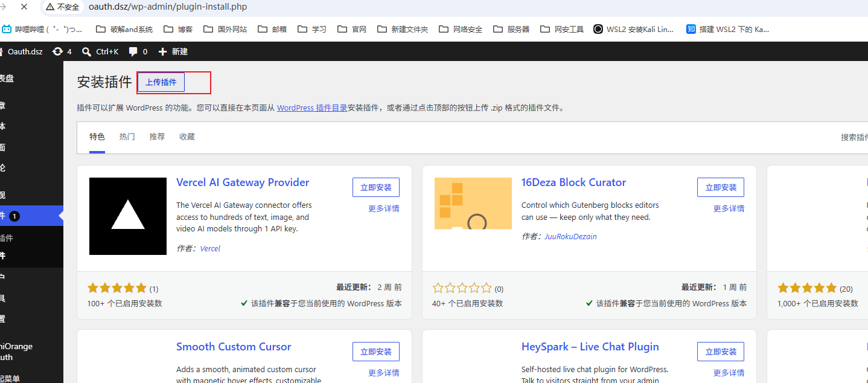The width and height of the screenshot is (868, 383).
Task: Click the 1,000+ 个已启用安装数 text
Action: point(818,303)
